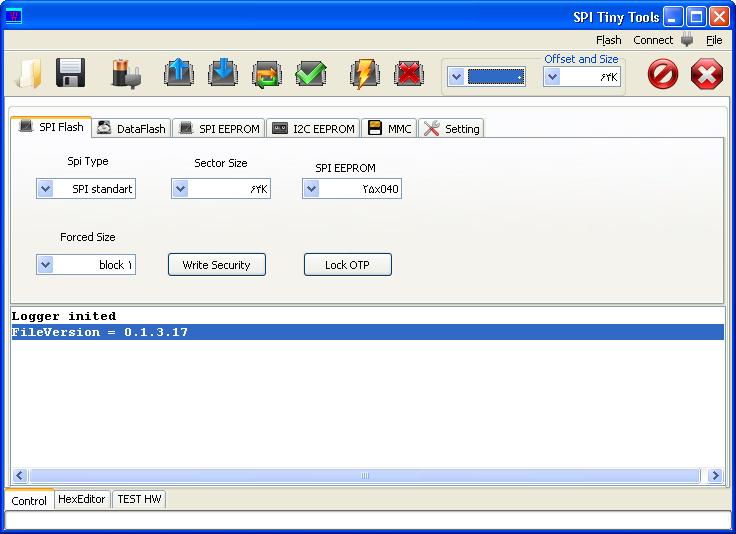Minimize the SPI Tiny Tools window
The image size is (736, 534).
[x=673, y=17]
